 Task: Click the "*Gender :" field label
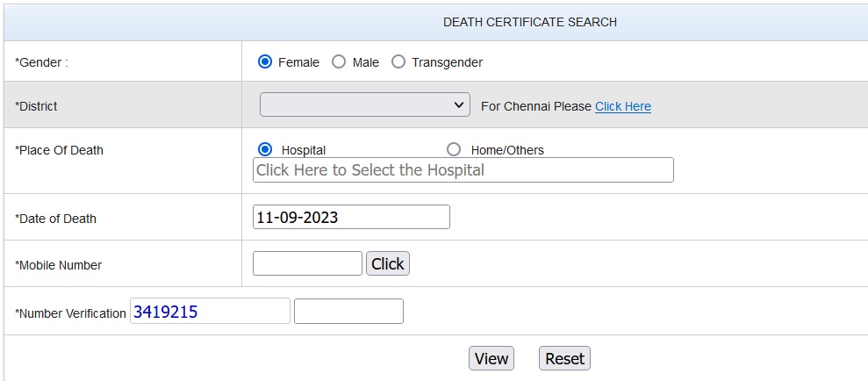[x=42, y=62]
